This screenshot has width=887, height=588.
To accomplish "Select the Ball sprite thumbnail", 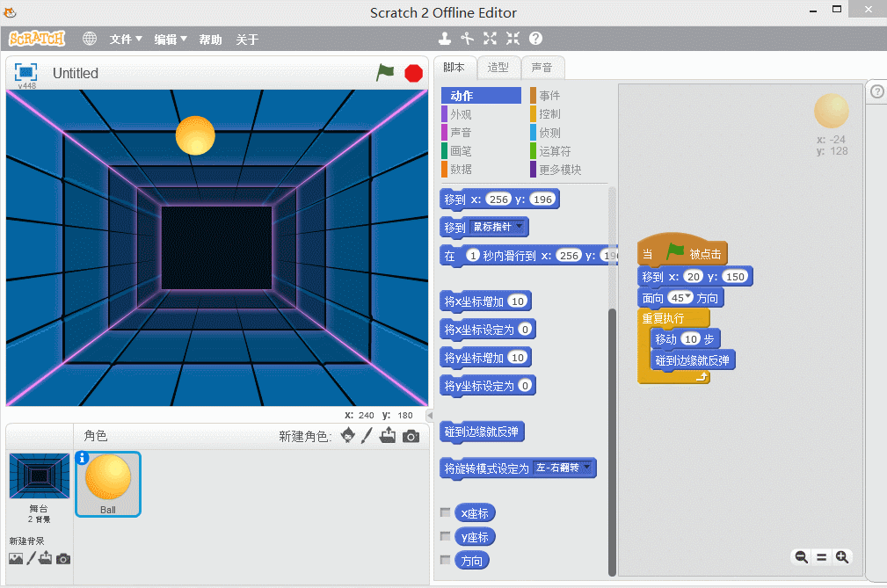I will click(108, 484).
